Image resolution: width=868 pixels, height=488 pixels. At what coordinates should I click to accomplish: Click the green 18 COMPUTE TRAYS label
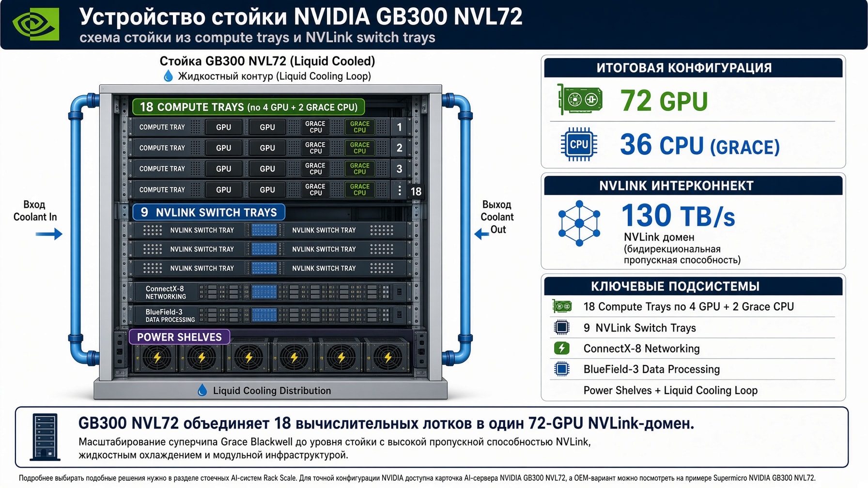(248, 107)
